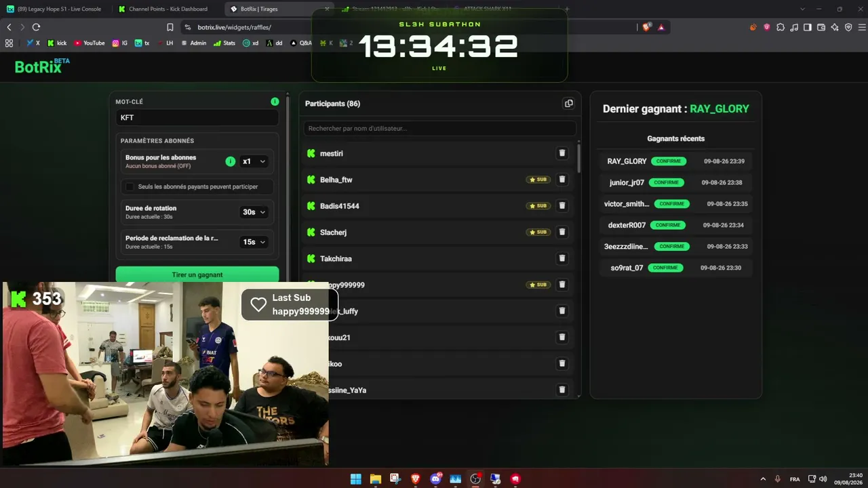Image resolution: width=868 pixels, height=488 pixels.
Task: Open File Explorer from the taskbar
Action: 376,479
